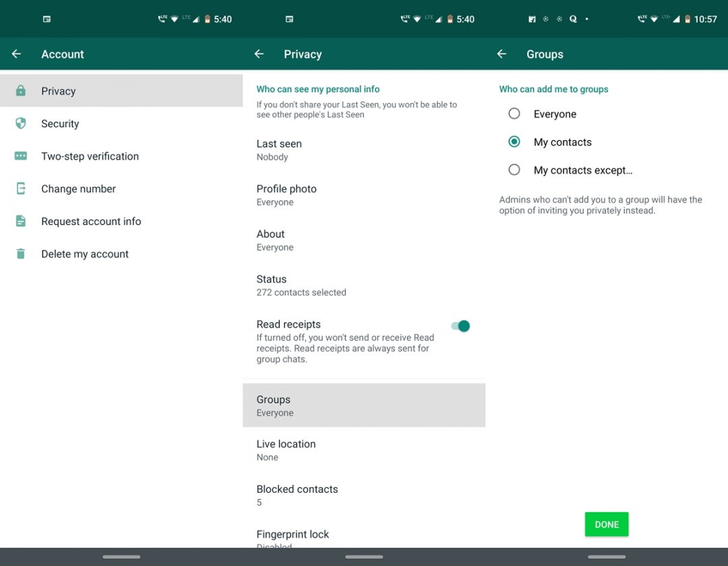
Task: Click the Wi-Fi icon in the Groups status bar
Action: click(x=654, y=19)
